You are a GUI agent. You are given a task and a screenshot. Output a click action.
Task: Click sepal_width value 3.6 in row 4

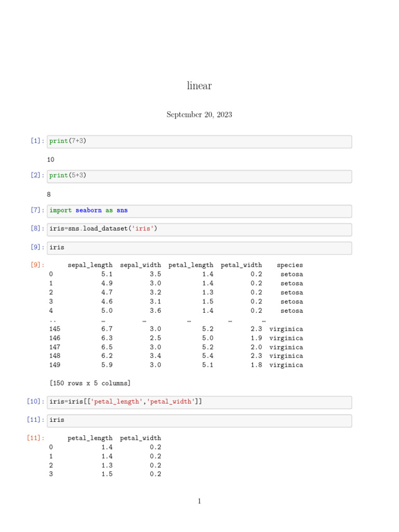point(155,311)
